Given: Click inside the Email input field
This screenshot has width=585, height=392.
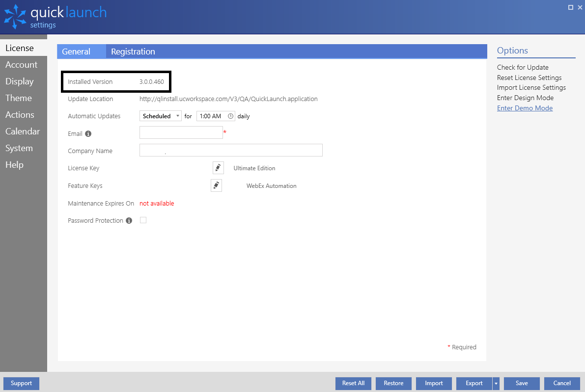Looking at the screenshot, I should [181, 132].
